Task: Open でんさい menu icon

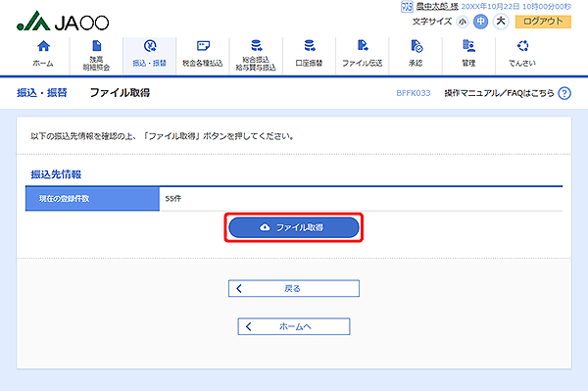Action: click(522, 46)
